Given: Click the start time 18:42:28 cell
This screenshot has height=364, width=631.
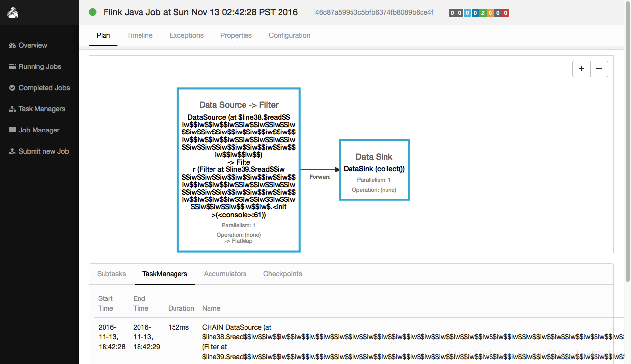Looking at the screenshot, I should coord(112,337).
